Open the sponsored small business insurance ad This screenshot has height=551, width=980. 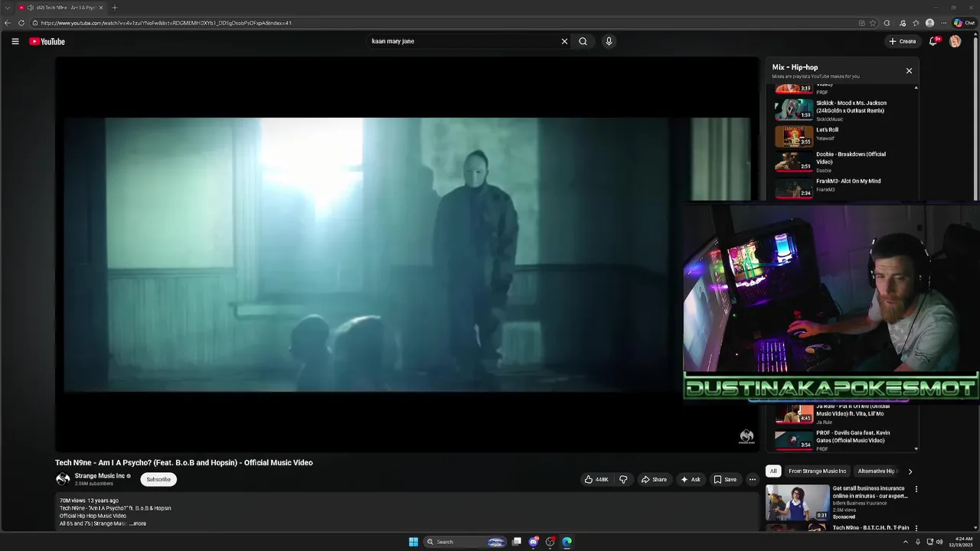[x=838, y=502]
